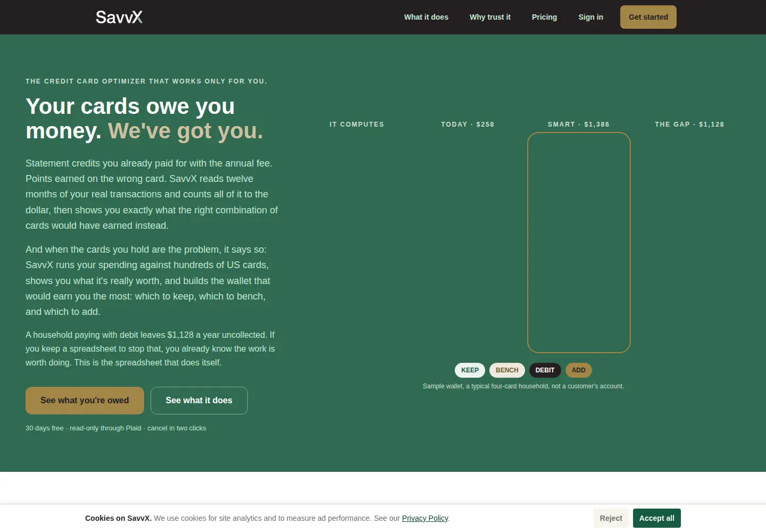
Task: Select the BENCH legend pill
Action: click(507, 370)
